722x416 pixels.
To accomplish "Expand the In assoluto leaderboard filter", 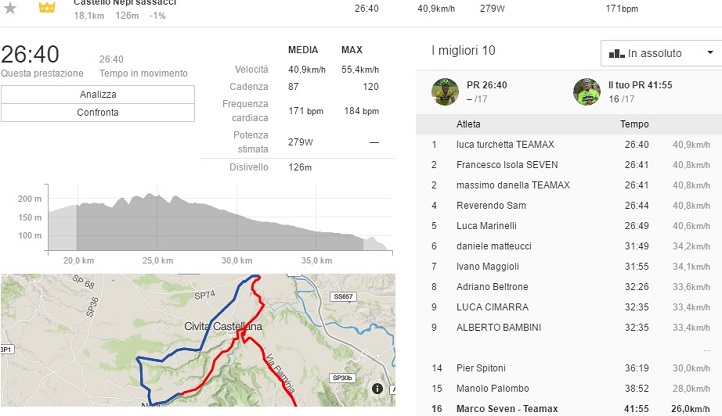I will (659, 52).
